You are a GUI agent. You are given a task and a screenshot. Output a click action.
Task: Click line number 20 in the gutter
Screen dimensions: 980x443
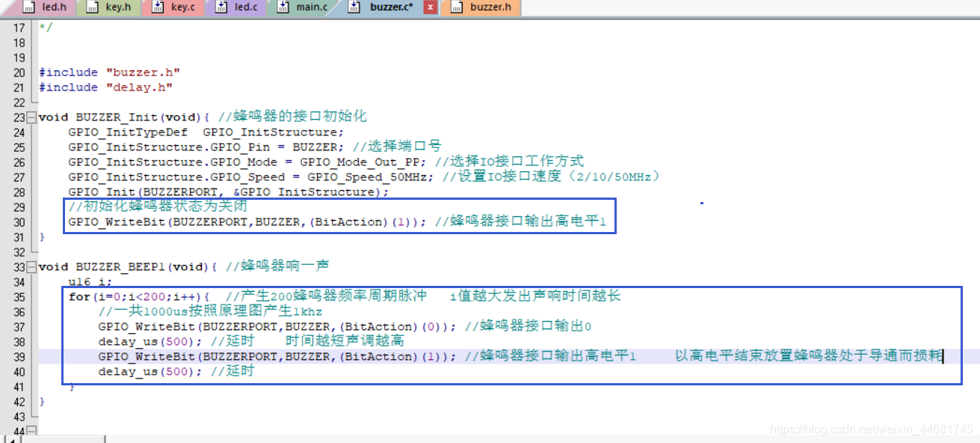point(19,73)
